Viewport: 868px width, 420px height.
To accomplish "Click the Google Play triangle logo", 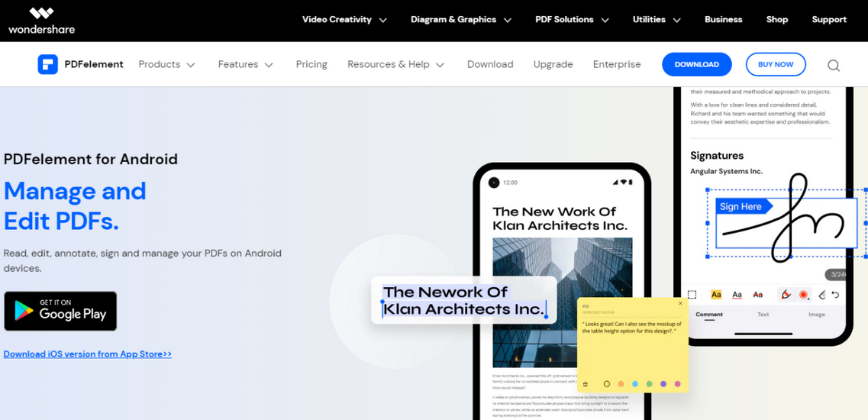I will point(24,311).
